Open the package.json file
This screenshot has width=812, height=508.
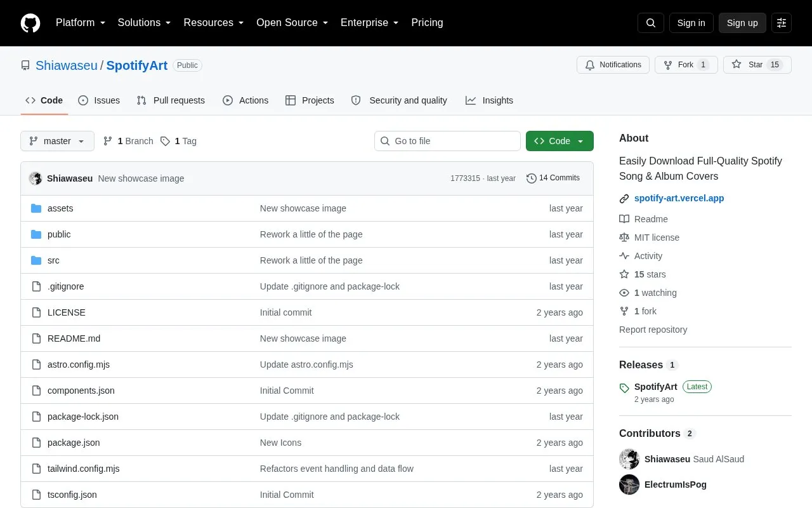click(x=74, y=443)
